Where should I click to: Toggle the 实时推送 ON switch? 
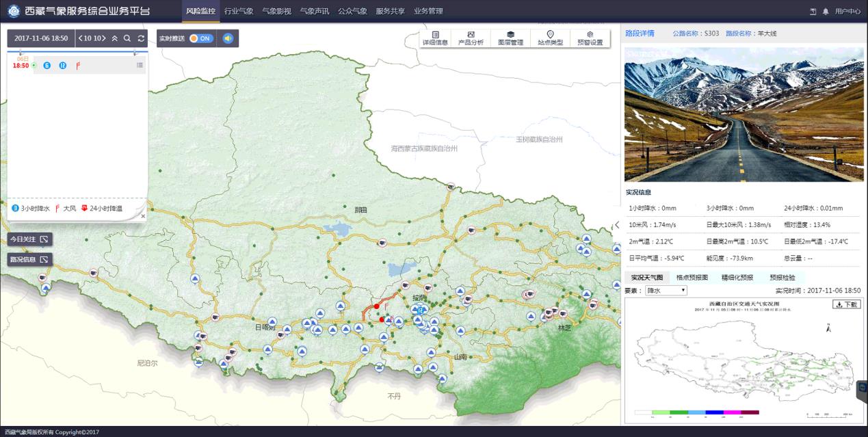click(202, 38)
